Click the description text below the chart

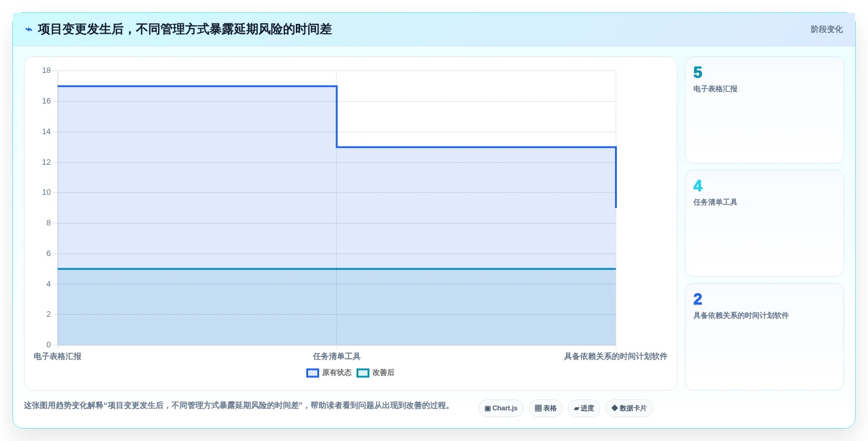(x=238, y=405)
